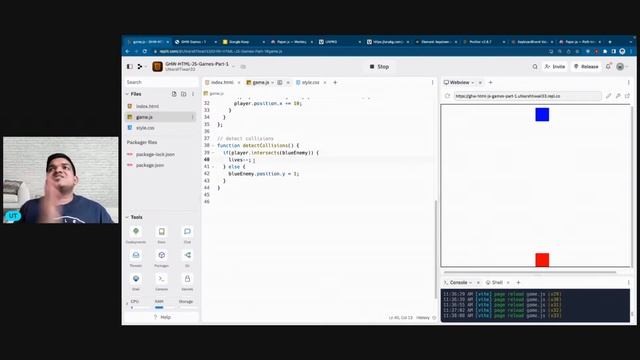The height and width of the screenshot is (360, 640).
Task: Open the webview devtools wrench icon
Action: click(x=618, y=96)
